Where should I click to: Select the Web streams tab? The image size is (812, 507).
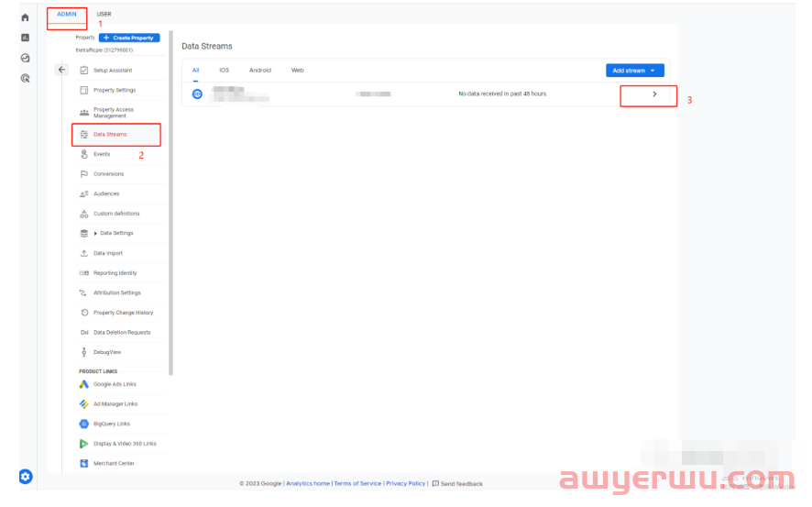pyautogui.click(x=297, y=71)
